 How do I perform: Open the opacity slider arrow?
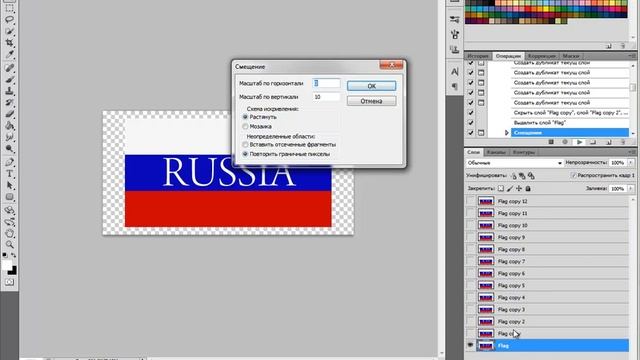pyautogui.click(x=631, y=163)
